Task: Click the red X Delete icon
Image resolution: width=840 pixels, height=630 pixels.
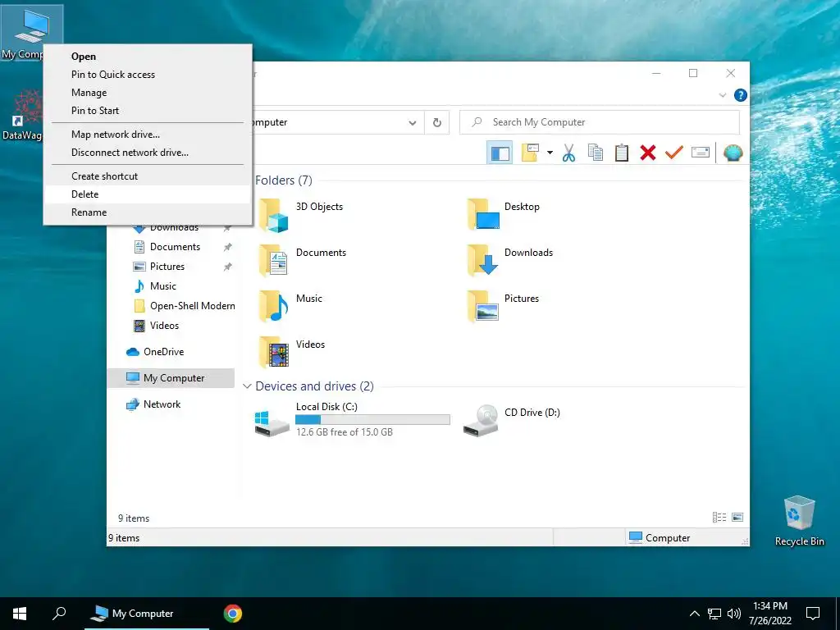Action: coord(648,153)
